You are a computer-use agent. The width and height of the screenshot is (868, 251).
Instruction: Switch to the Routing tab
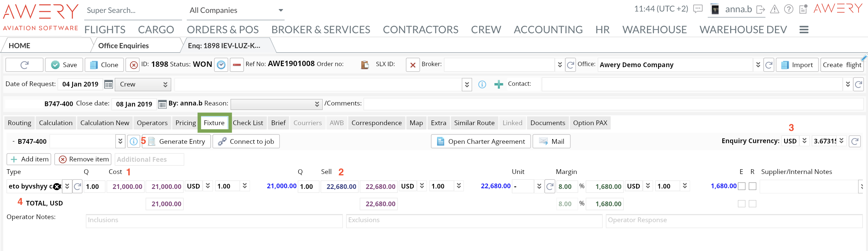click(x=19, y=123)
